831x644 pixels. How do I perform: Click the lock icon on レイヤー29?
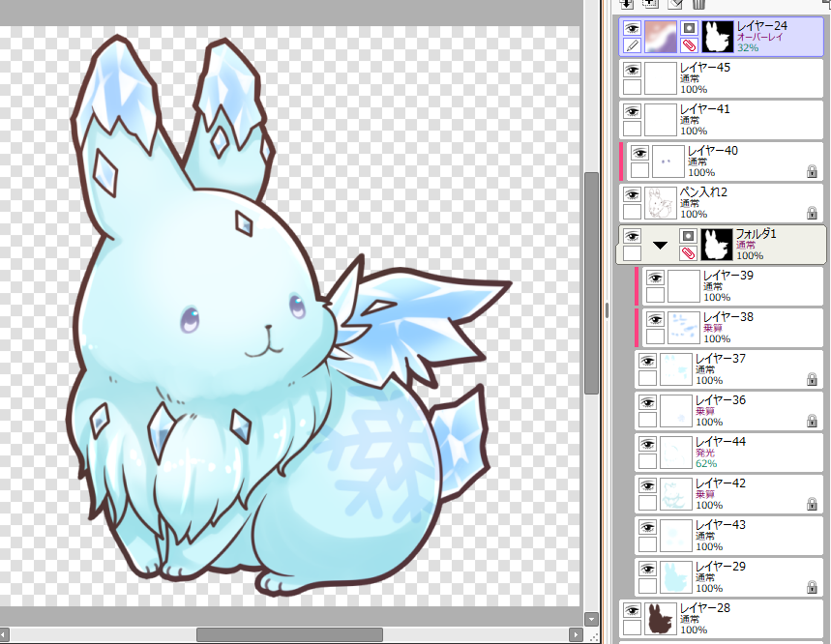point(812,587)
